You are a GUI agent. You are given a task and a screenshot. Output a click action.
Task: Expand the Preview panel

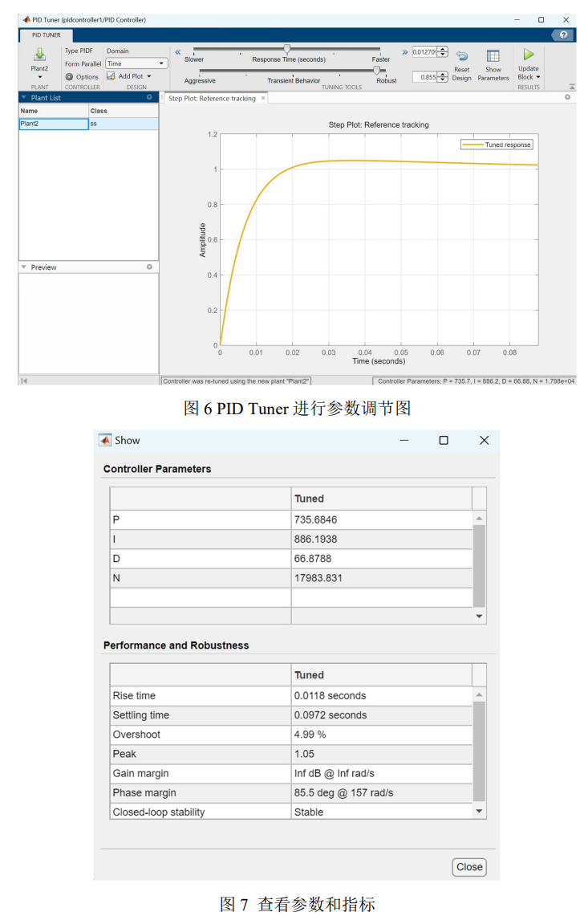pos(23,267)
